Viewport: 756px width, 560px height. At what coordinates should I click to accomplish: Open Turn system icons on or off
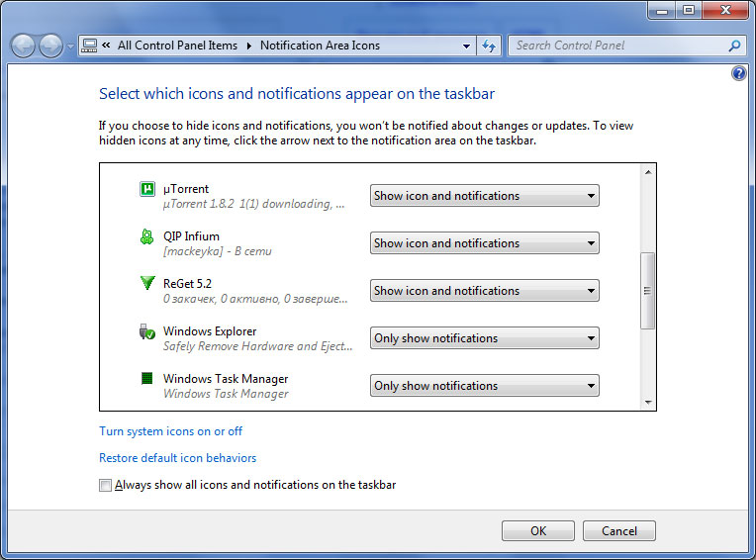click(170, 431)
